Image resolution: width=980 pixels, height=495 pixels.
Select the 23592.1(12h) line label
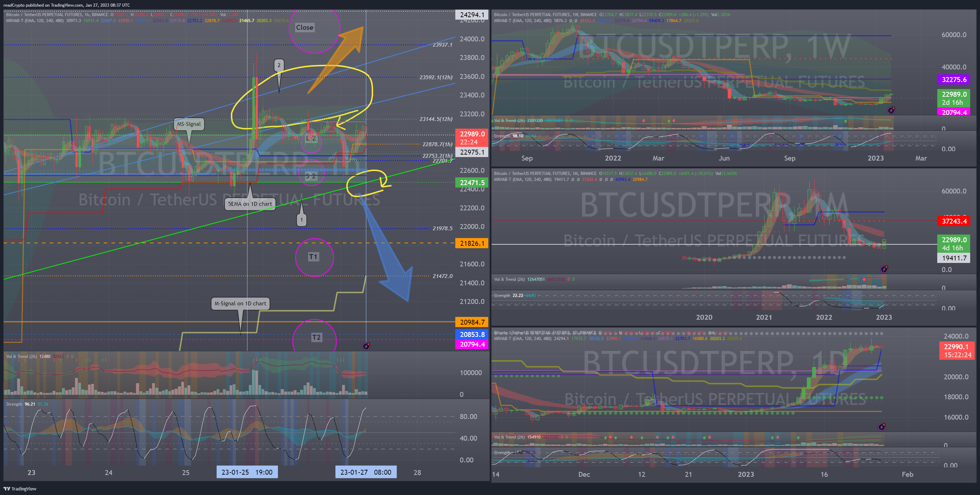(x=436, y=77)
